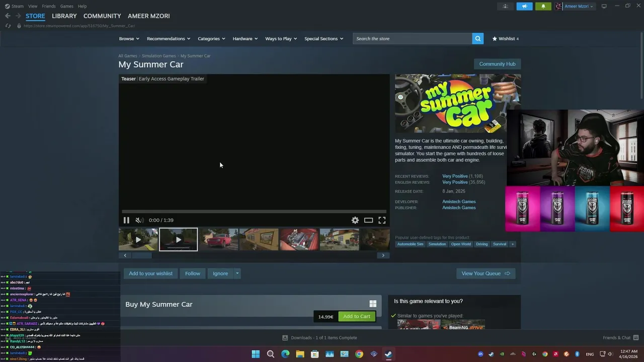Screen dimensions: 644x362
Task: Open Ignore options dropdown arrow
Action: pos(237,274)
